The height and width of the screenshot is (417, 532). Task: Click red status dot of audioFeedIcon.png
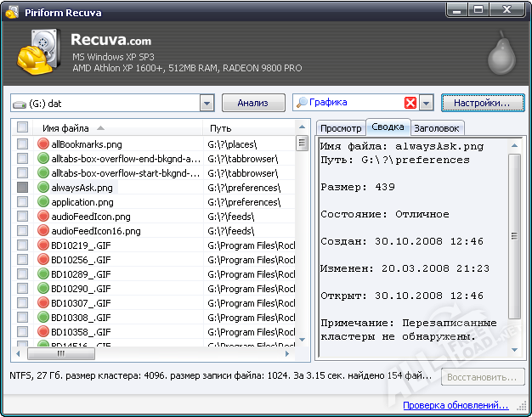tap(44, 217)
